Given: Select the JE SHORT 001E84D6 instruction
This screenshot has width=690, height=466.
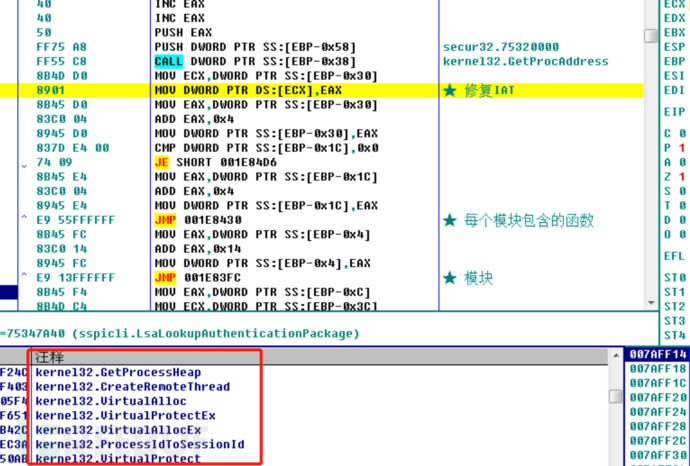Looking at the screenshot, I should [x=216, y=162].
